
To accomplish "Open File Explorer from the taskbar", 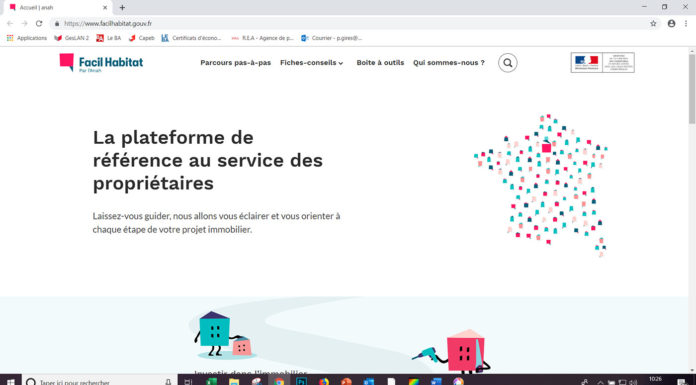I will 234,381.
